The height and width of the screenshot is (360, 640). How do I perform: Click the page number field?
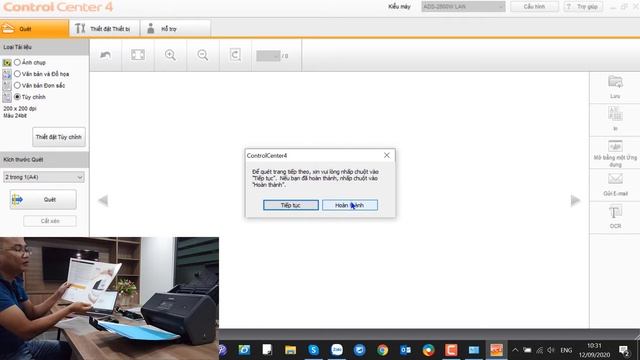tap(268, 56)
